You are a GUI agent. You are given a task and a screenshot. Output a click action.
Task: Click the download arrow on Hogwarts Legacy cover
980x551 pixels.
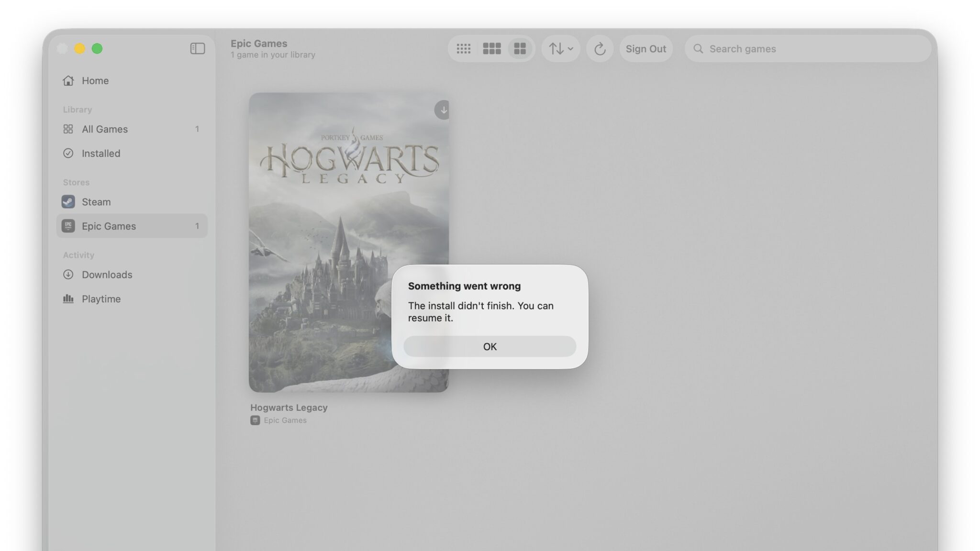click(443, 110)
